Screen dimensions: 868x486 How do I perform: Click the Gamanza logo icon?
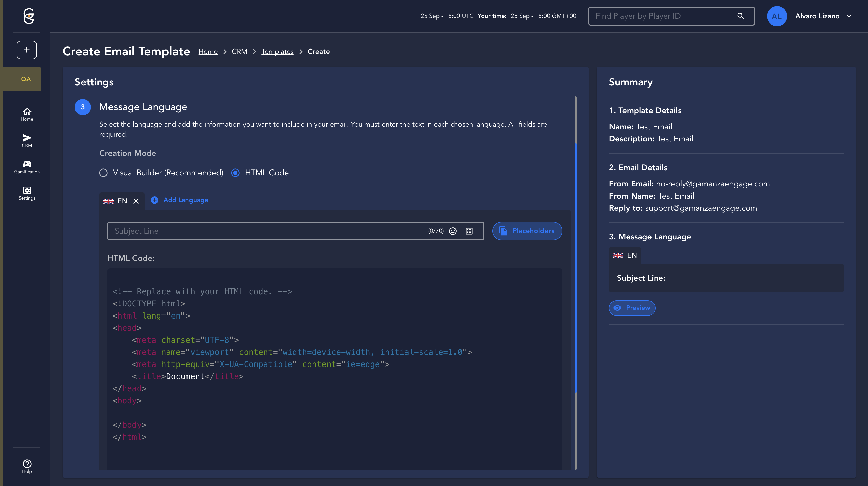click(29, 16)
